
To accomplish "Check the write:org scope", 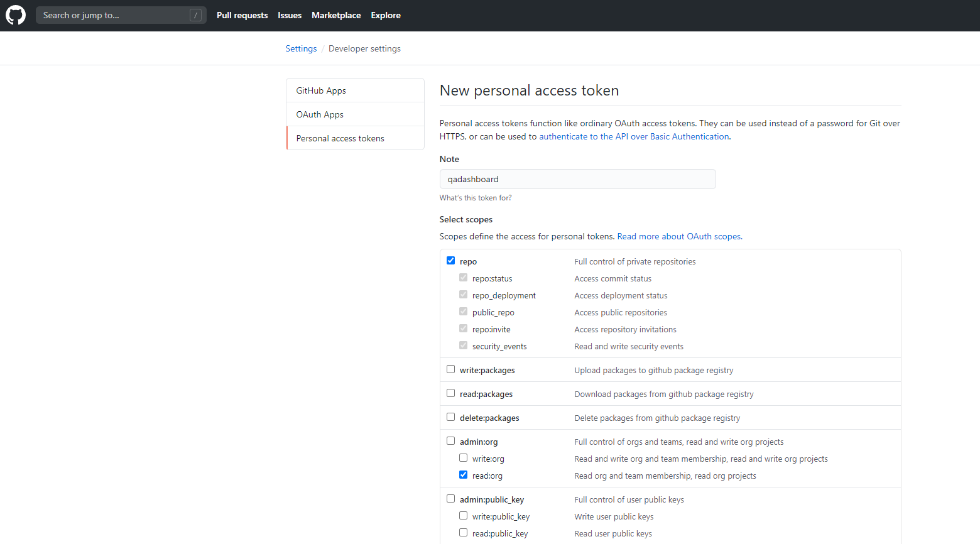I will pyautogui.click(x=463, y=457).
